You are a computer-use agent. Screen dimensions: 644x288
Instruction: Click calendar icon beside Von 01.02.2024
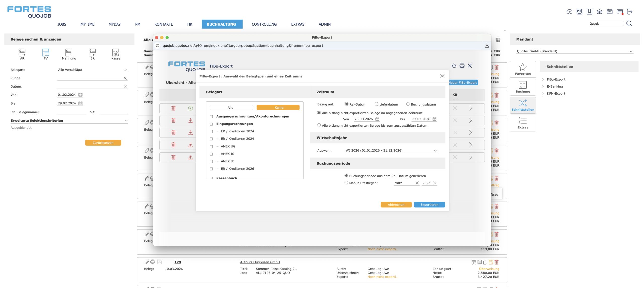click(80, 95)
